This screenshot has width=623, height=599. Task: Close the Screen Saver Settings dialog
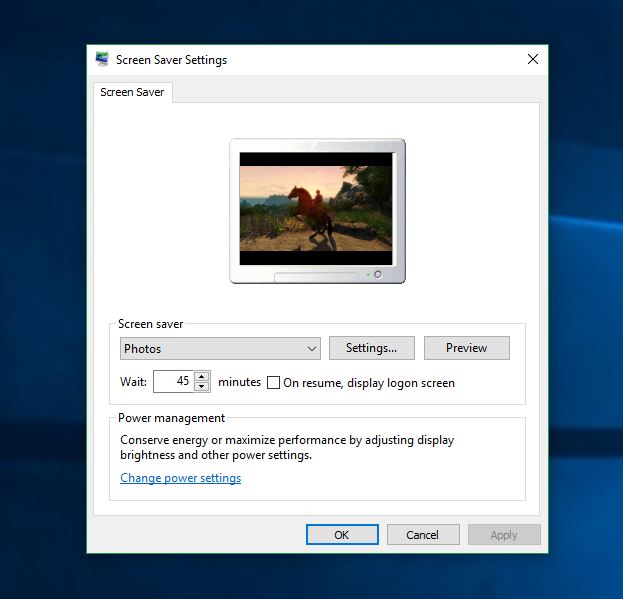pos(533,59)
